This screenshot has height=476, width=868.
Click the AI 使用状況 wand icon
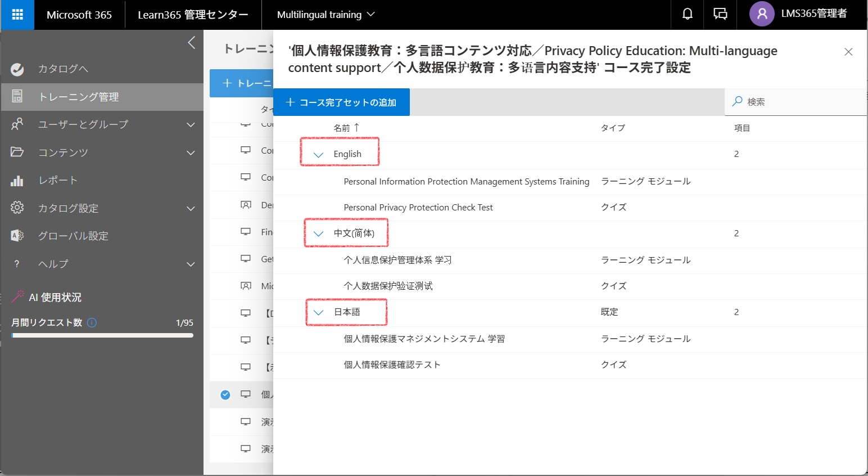[18, 297]
